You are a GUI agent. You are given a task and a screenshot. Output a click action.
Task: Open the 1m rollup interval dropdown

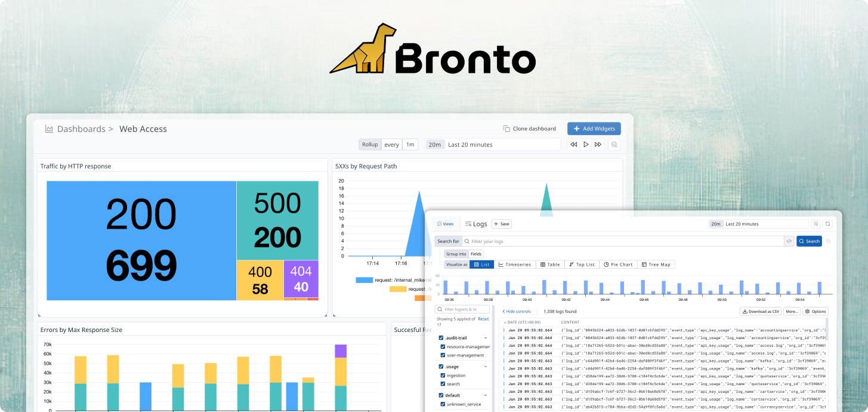(x=410, y=144)
